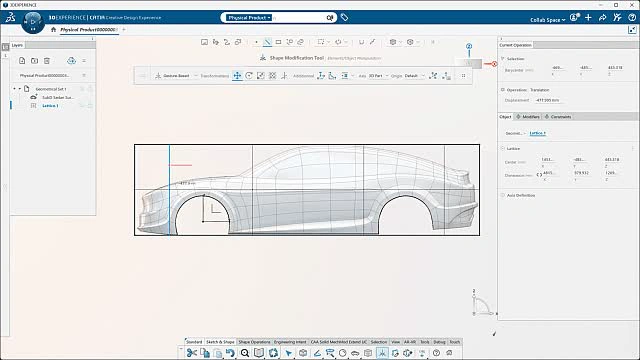Switch to the Engineering Intent tab

click(290, 342)
